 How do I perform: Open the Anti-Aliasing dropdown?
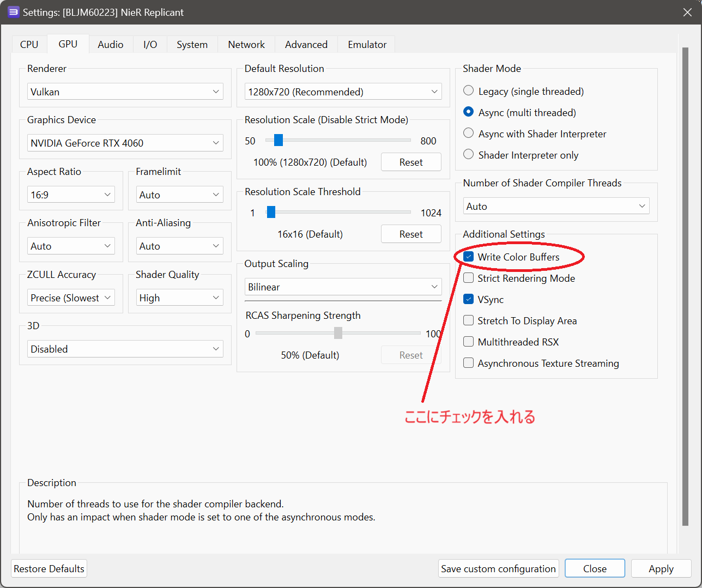pos(180,246)
